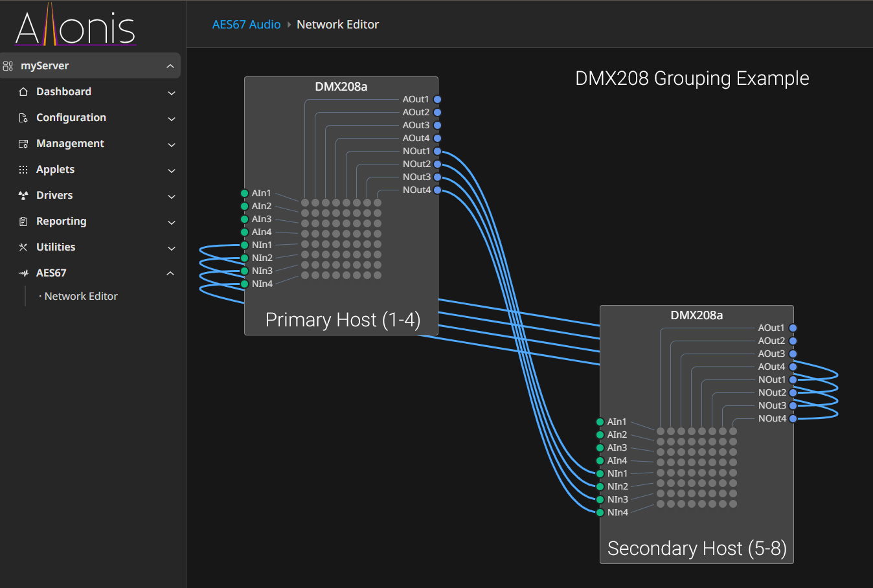
Task: Click Secondary Host AOut3 output port
Action: pyautogui.click(x=793, y=354)
